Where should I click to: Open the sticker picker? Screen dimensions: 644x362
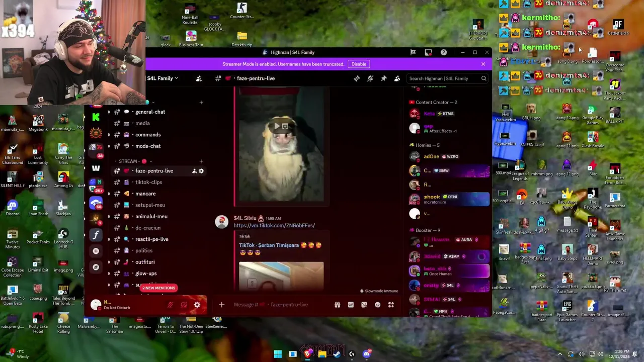point(364,305)
